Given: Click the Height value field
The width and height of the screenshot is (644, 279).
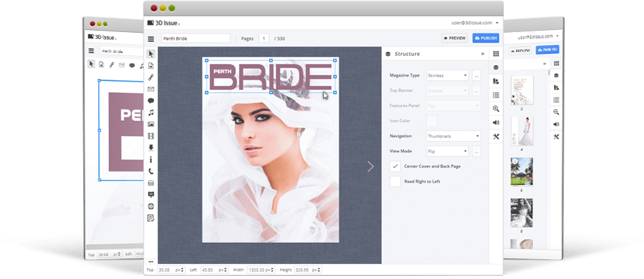Looking at the screenshot, I should pyautogui.click(x=302, y=270).
